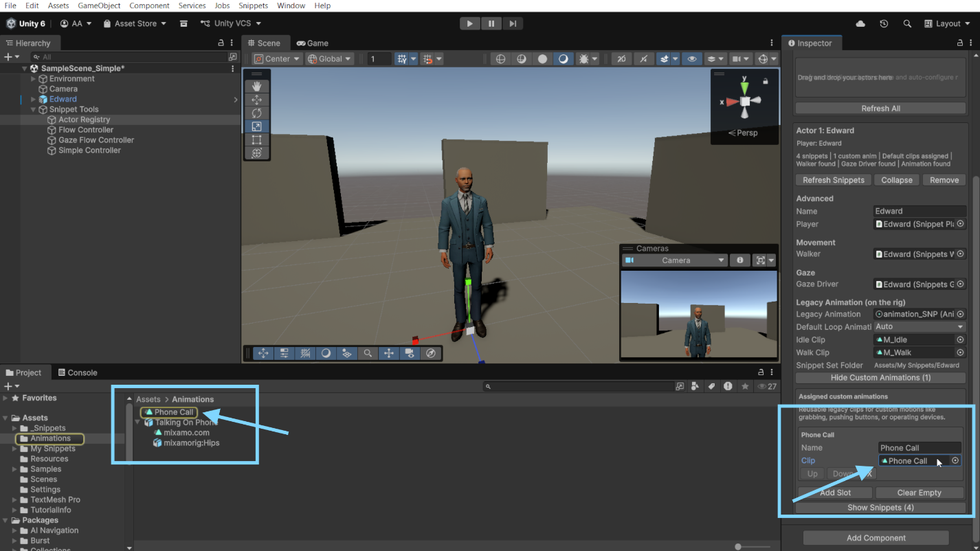Switch to the Game tab
Image resolution: width=980 pixels, height=551 pixels.
point(313,43)
